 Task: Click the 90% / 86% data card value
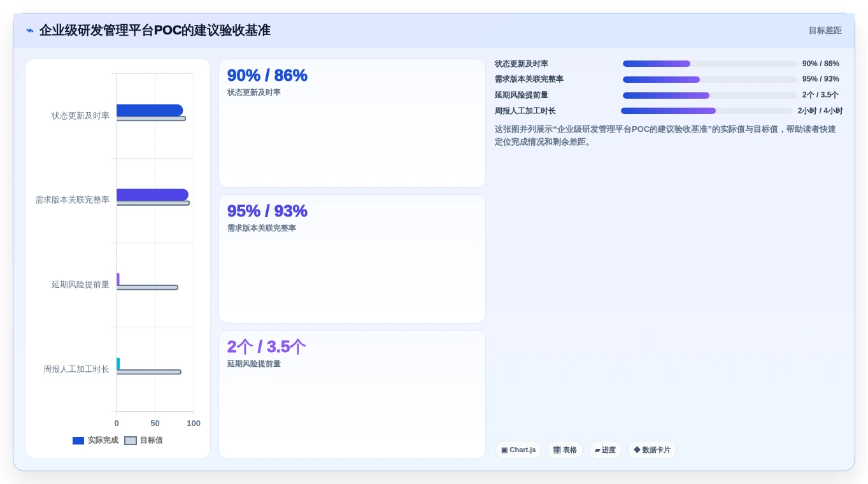[267, 76]
